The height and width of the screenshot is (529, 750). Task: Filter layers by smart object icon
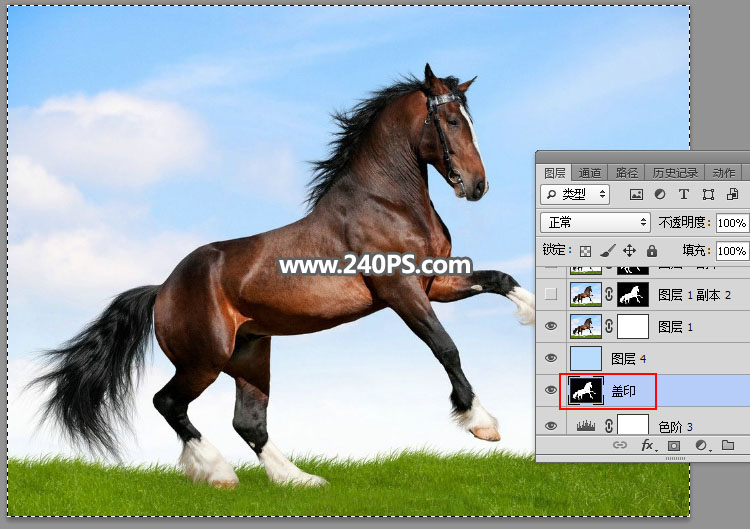(x=732, y=194)
